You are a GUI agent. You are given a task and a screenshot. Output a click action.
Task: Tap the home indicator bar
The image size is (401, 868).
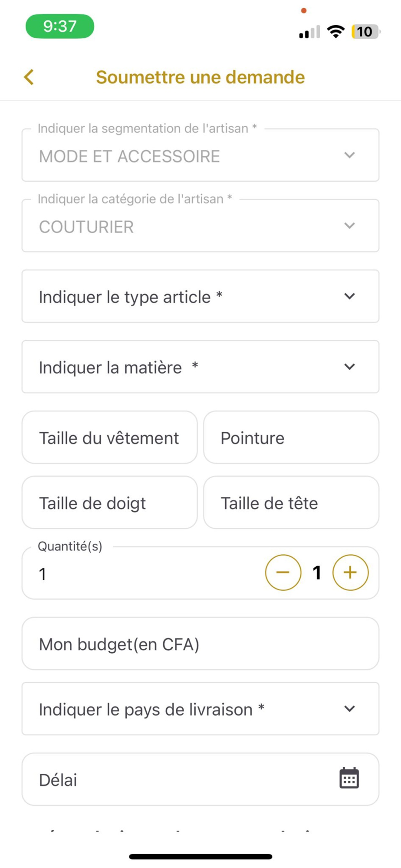[x=200, y=857]
